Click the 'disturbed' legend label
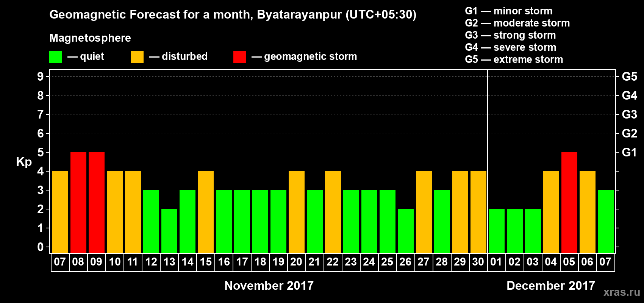Image resolution: width=644 pixels, height=303 pixels. (185, 56)
